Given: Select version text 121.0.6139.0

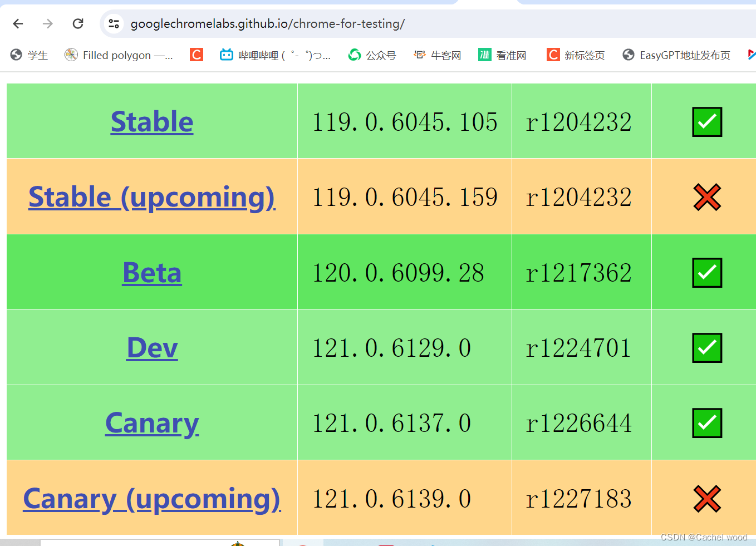Looking at the screenshot, I should (x=391, y=499).
